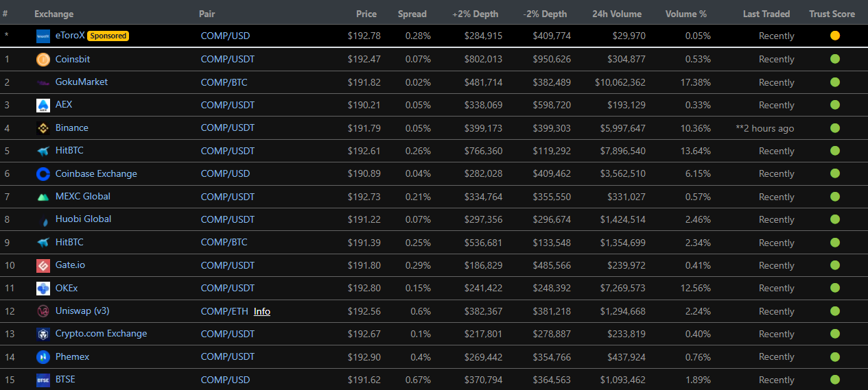Screen dimensions: 868x390
Task: Sort table by Spread column header
Action: coord(412,14)
